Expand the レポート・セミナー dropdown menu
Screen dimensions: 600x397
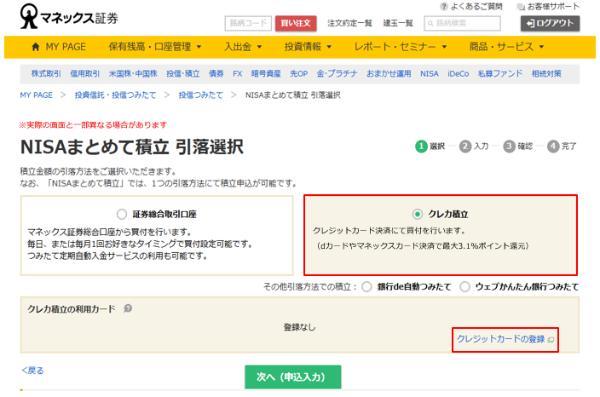pos(400,47)
